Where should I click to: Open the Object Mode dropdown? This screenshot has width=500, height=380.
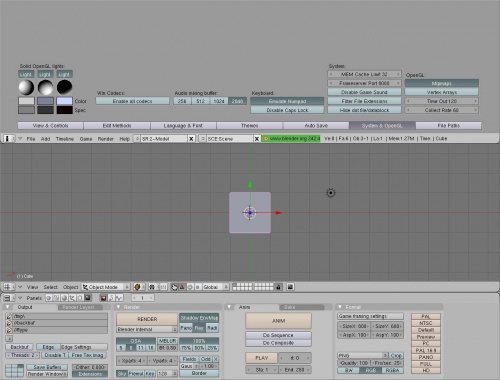tap(106, 287)
